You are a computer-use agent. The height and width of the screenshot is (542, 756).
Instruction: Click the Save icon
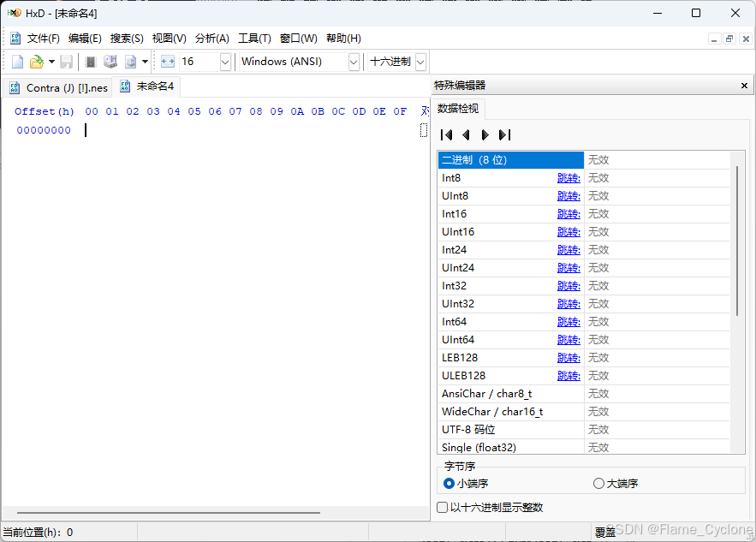pyautogui.click(x=66, y=61)
